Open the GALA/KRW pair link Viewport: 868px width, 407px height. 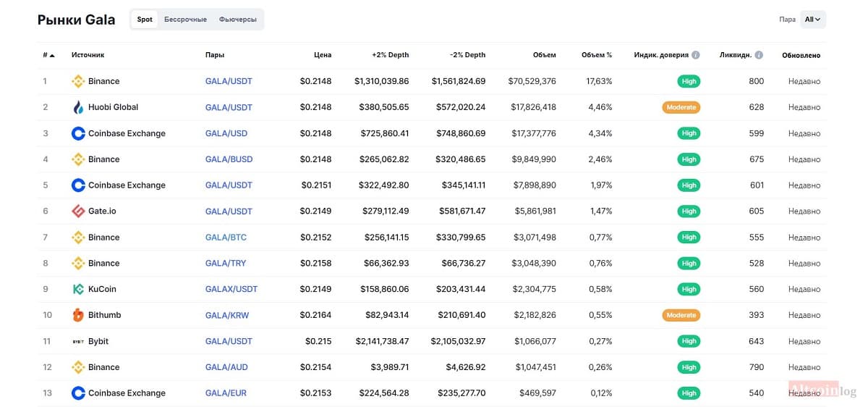[227, 315]
